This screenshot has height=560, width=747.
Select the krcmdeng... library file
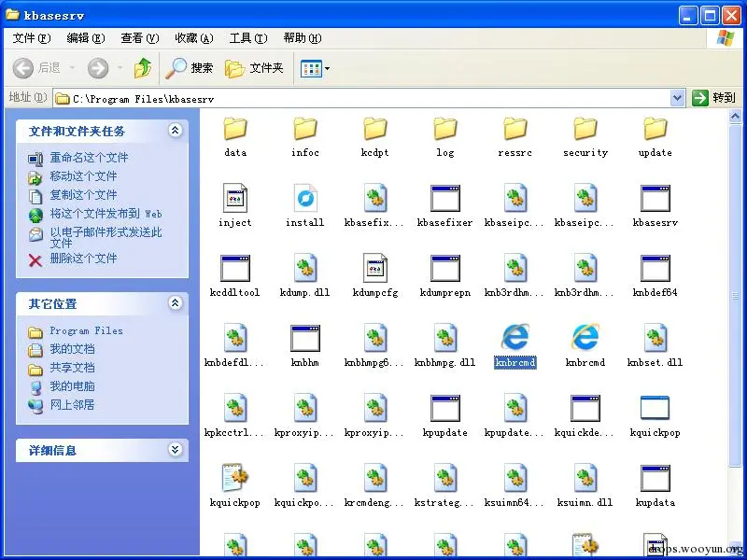[x=375, y=478]
